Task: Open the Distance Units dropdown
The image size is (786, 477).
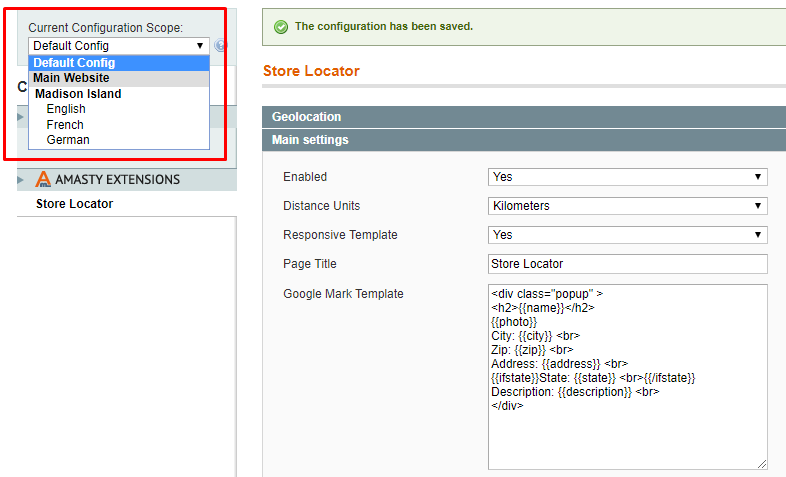Action: [627, 206]
